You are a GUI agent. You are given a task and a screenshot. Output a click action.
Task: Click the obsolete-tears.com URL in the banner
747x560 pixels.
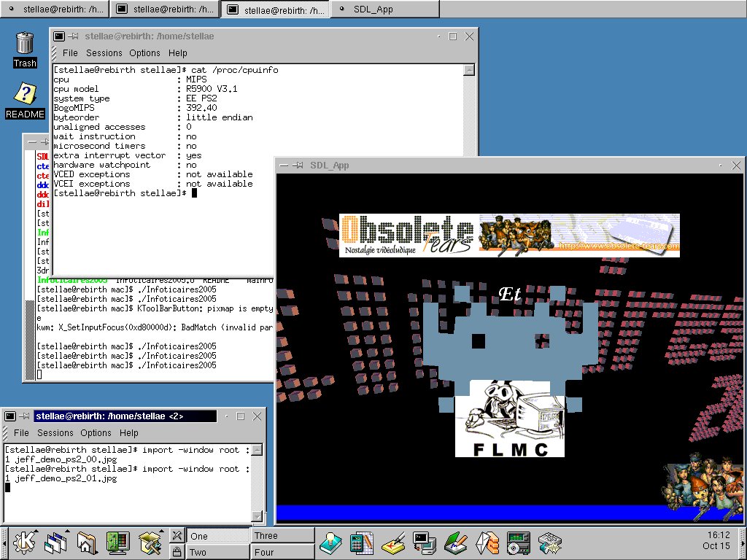point(619,246)
